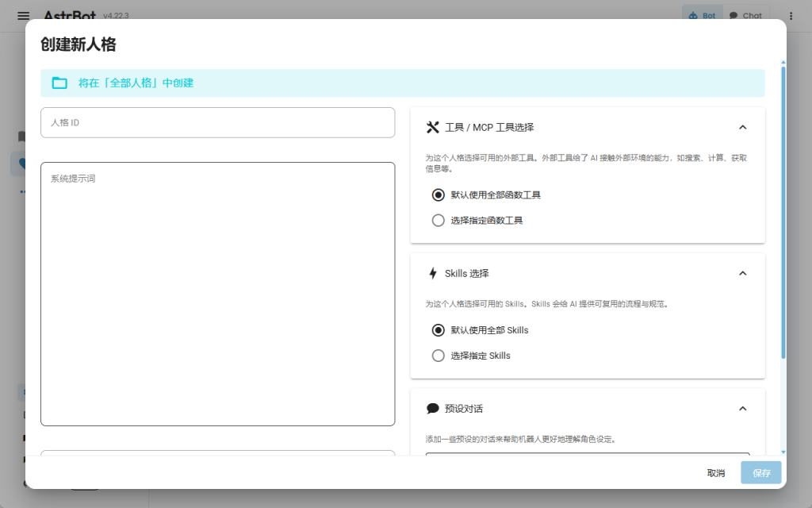
Task: Focus the 人格 ID input field
Action: 217,123
